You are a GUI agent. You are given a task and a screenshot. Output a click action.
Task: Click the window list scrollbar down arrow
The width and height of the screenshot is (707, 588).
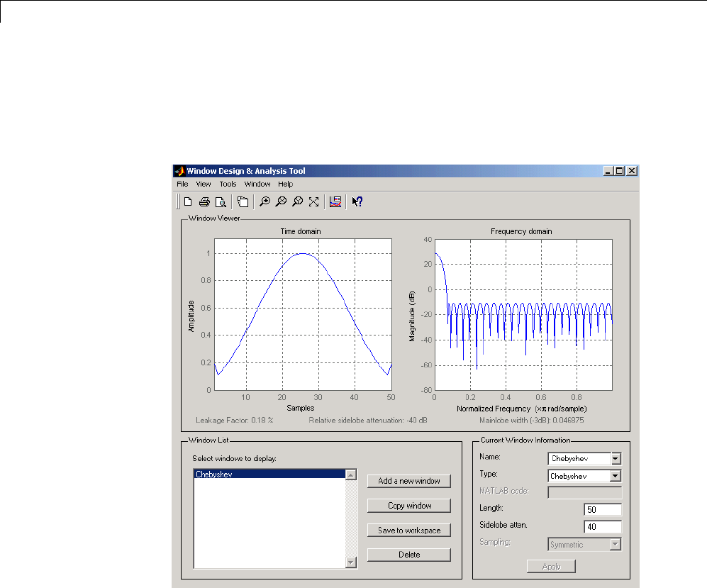point(350,562)
